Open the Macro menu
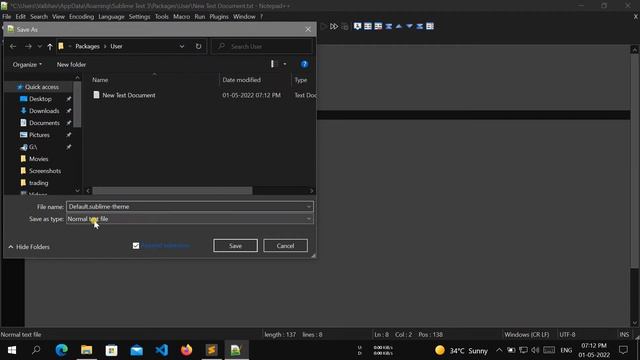The width and height of the screenshot is (640, 360). pyautogui.click(x=181, y=17)
